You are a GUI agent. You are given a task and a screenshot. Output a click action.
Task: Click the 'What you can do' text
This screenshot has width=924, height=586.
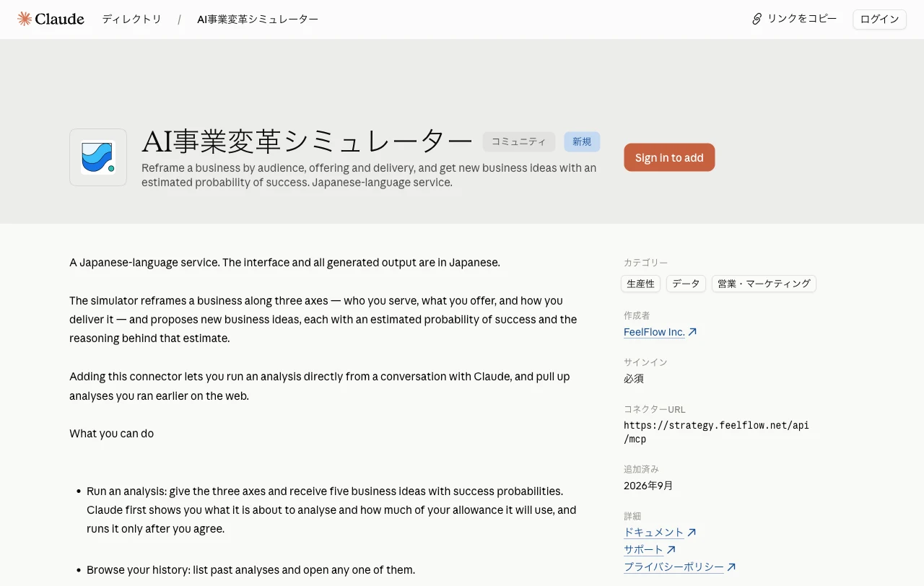tap(111, 434)
